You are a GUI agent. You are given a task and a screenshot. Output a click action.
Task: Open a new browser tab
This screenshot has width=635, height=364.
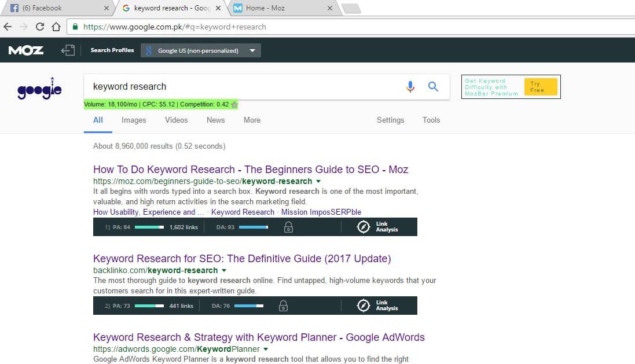[x=351, y=9]
